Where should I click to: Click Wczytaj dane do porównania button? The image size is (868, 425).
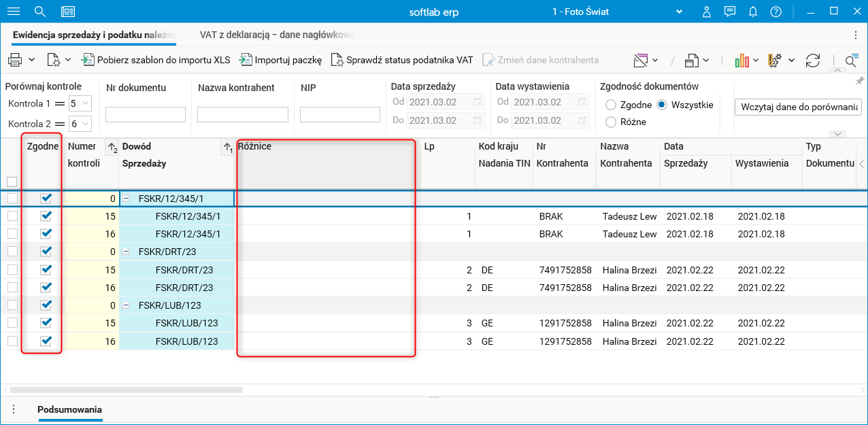pyautogui.click(x=799, y=107)
